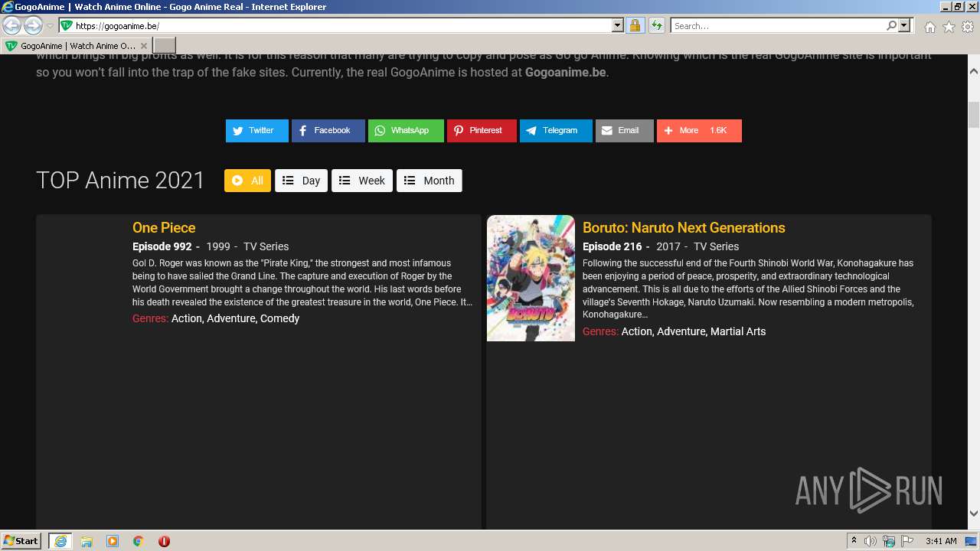Restore down the Internet Explorer window
Image resolution: width=980 pixels, height=551 pixels.
957,6
